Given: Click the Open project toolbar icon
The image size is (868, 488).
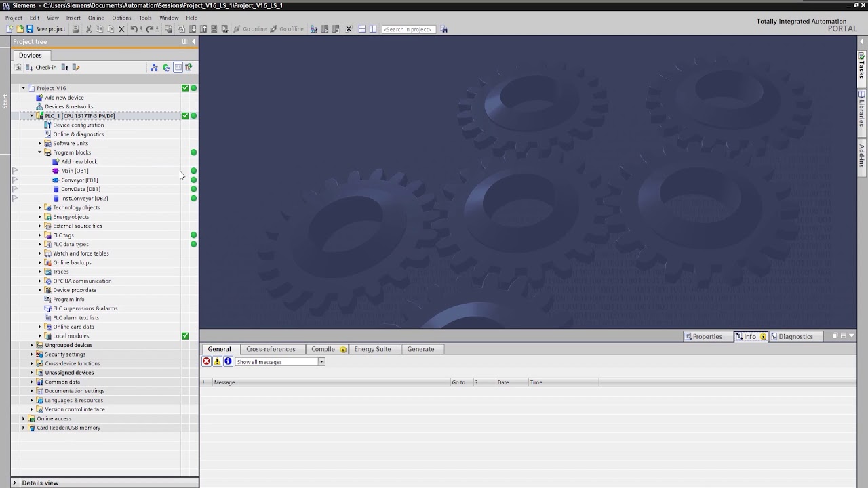Looking at the screenshot, I should (x=20, y=29).
